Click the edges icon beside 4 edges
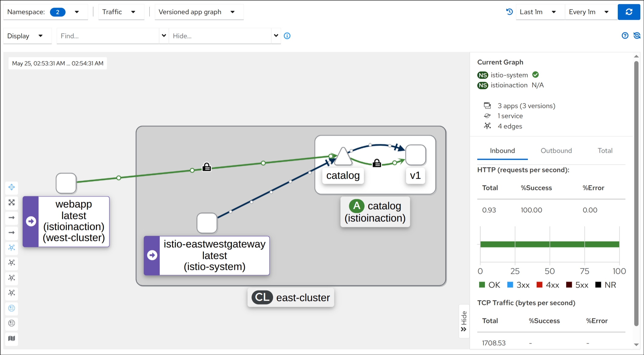 [487, 126]
